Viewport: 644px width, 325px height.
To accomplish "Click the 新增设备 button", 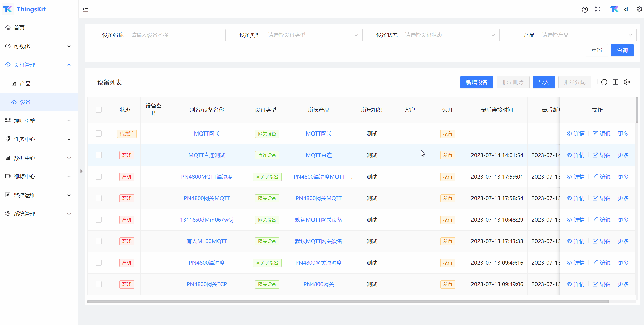I will pos(477,82).
